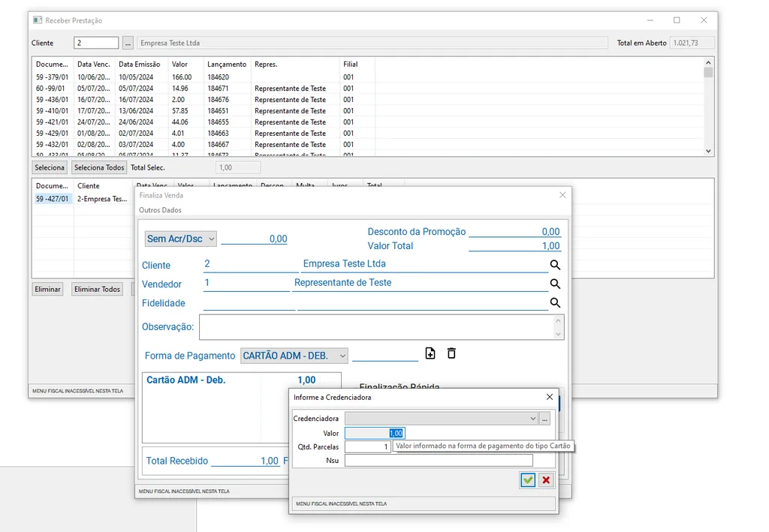Click the Cliente search magnifier icon

tap(555, 265)
